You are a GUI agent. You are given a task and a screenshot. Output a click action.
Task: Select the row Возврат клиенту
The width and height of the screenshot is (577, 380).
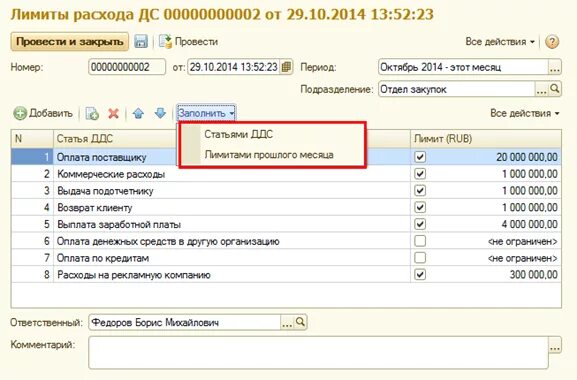(286, 207)
